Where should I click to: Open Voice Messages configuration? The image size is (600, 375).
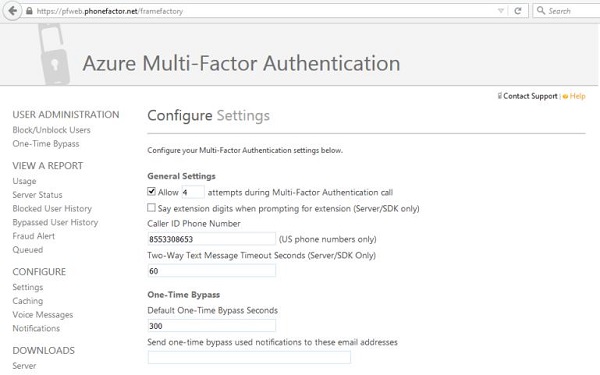pyautogui.click(x=42, y=315)
